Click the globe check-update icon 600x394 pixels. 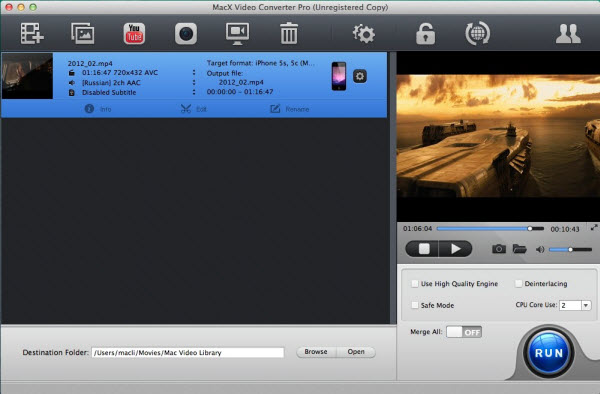[x=477, y=33]
